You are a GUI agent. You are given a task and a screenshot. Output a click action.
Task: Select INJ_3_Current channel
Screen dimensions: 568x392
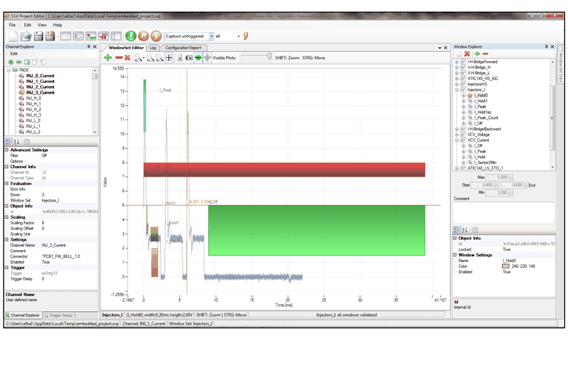pos(40,93)
